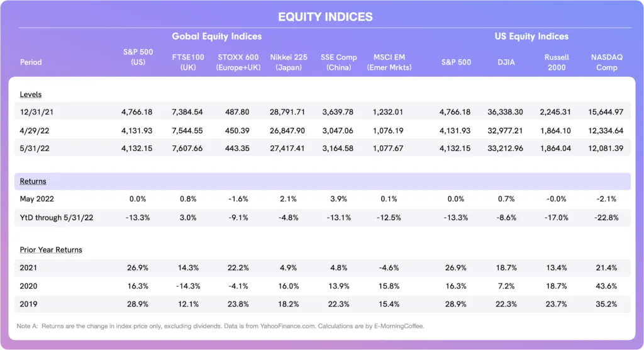Select the 2019 row label
This screenshot has width=644, height=350.
point(28,304)
